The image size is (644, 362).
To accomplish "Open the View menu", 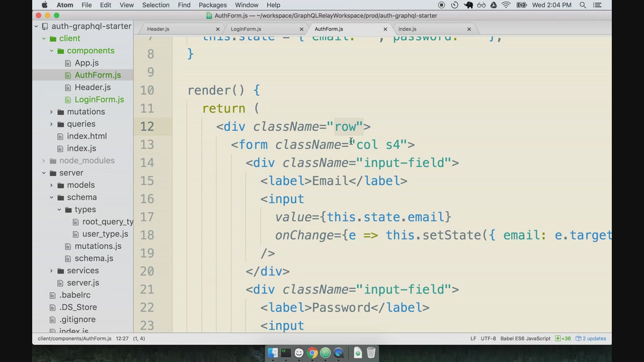I will (127, 5).
